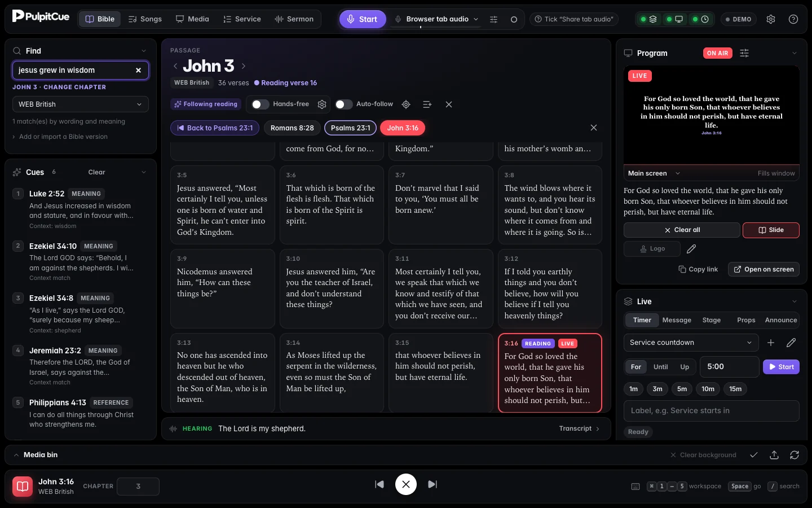Click Back to Psalms 23:1 button
This screenshot has height=508, width=812.
215,128
